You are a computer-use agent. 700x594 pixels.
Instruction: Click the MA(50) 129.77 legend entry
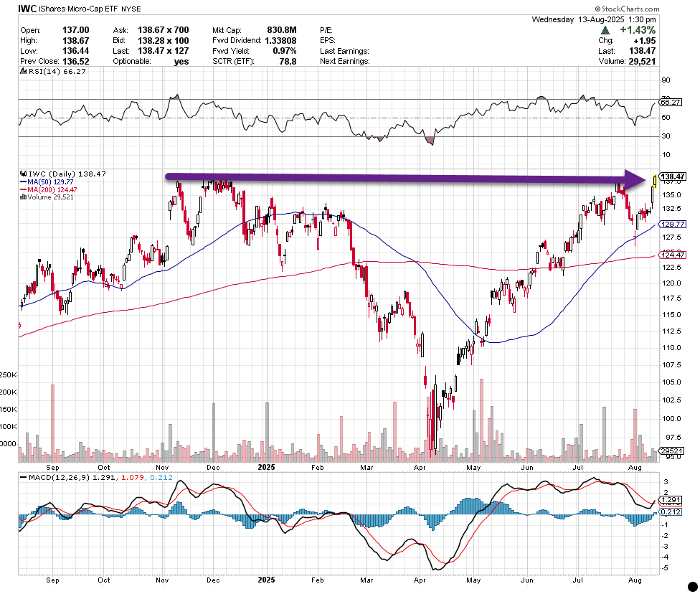pyautogui.click(x=50, y=182)
